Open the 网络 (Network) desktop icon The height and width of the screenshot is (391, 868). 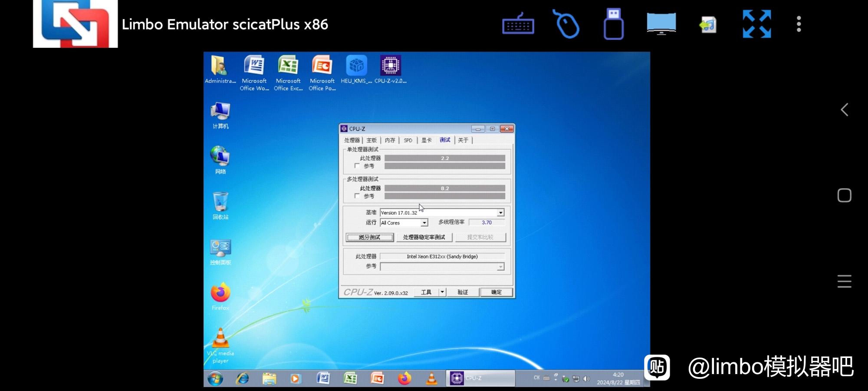click(220, 160)
